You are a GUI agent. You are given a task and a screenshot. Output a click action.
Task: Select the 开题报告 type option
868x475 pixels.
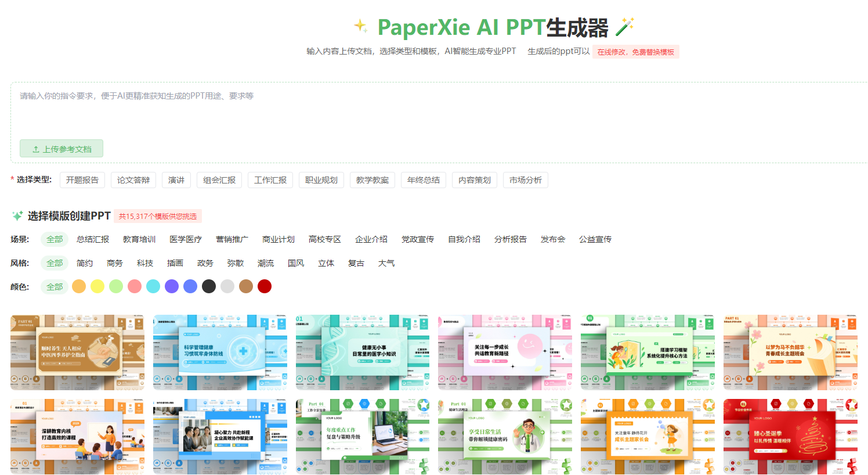[x=82, y=180]
